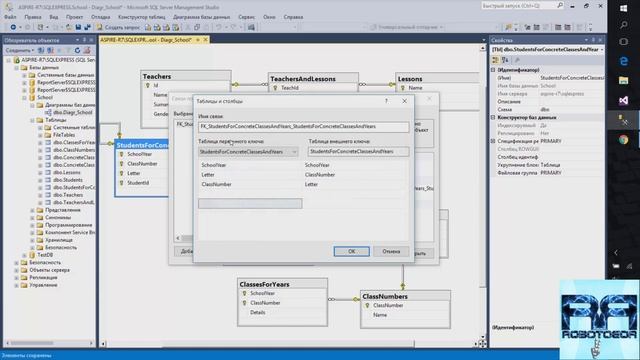Click the Task View taskbar icon
The height and width of the screenshot is (360, 640).
(623, 42)
